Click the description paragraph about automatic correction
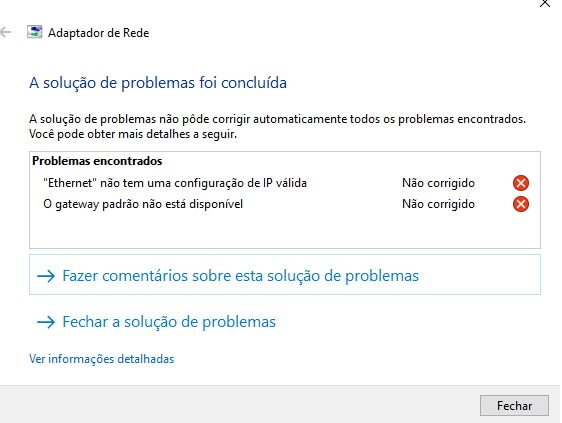This screenshot has width=562, height=423. point(277,126)
